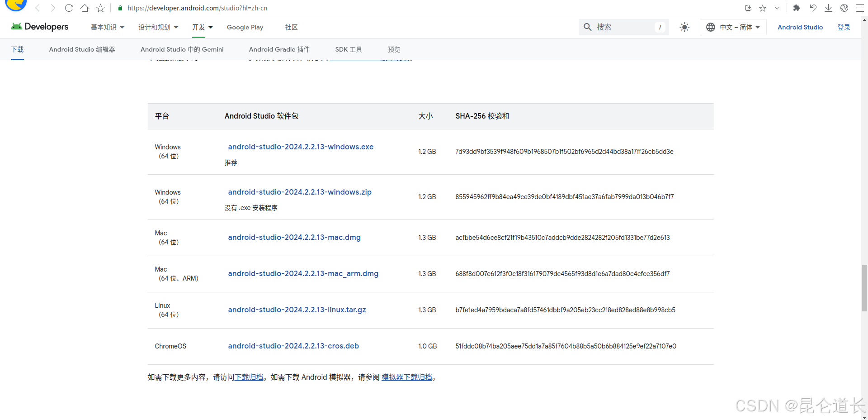The image size is (868, 420).
Task: Click the Mac (64 位、ARM) platform cell
Action: 176,274
